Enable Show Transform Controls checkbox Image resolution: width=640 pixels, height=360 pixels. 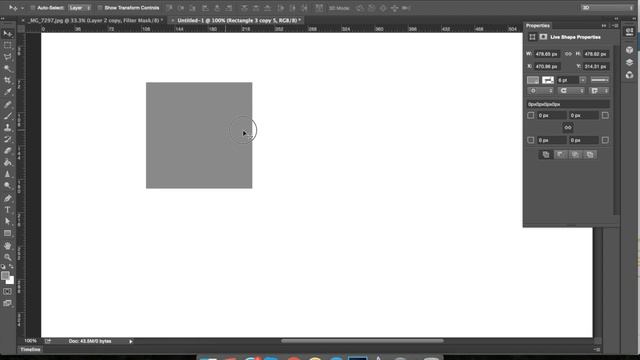click(x=100, y=8)
